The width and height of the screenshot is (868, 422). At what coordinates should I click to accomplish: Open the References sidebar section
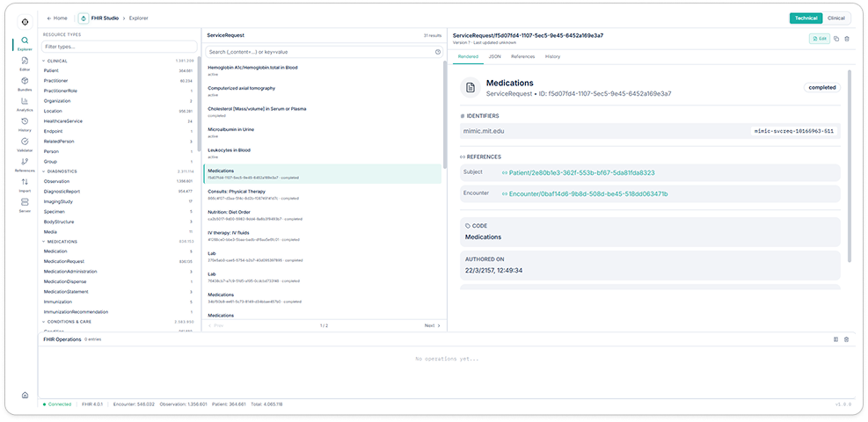coord(25,164)
